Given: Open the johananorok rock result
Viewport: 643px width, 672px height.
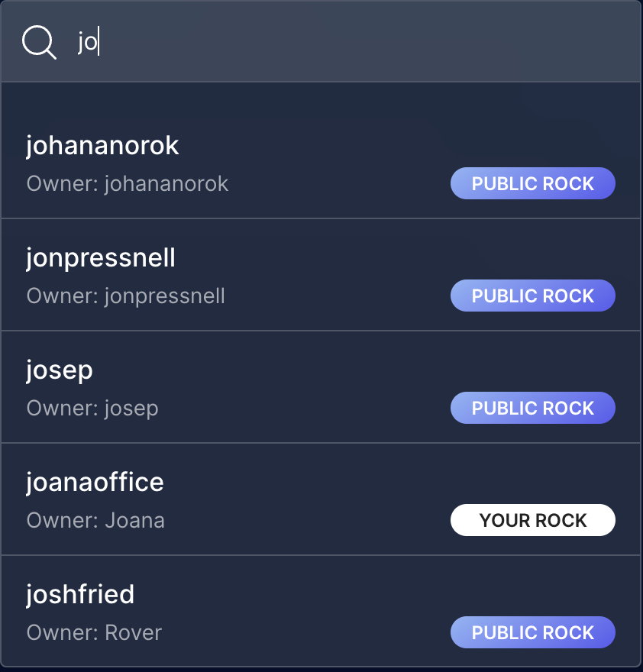Looking at the screenshot, I should coord(103,146).
